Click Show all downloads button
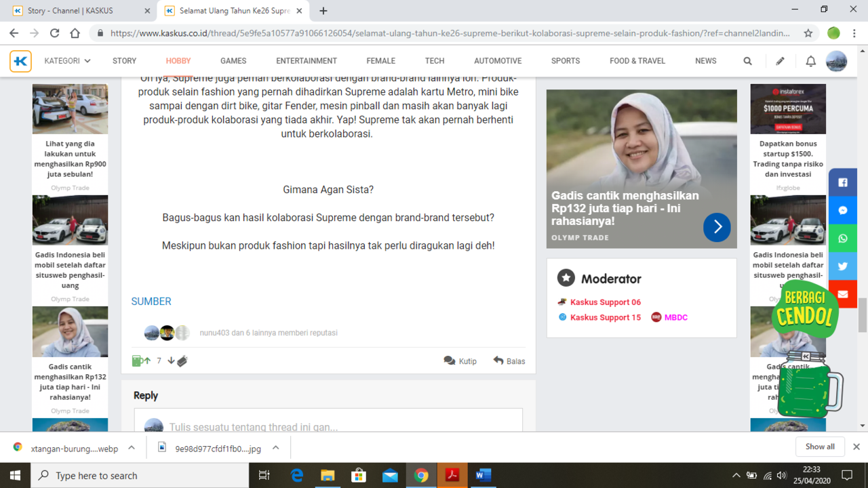 point(820,447)
